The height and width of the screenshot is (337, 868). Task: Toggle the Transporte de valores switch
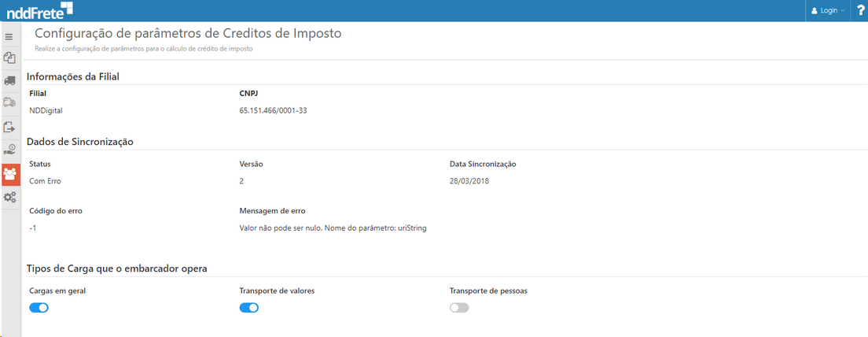[249, 308]
